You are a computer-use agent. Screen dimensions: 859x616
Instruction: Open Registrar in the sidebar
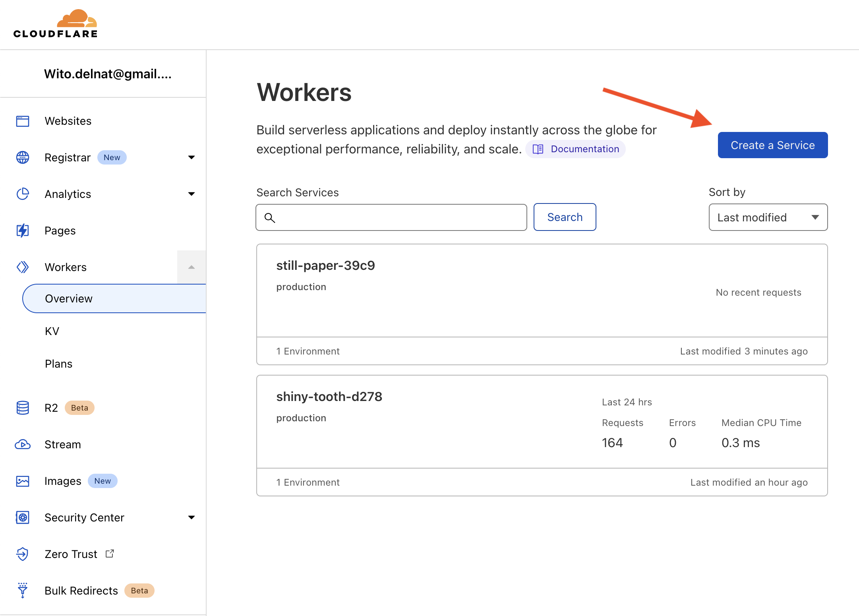[x=68, y=157]
